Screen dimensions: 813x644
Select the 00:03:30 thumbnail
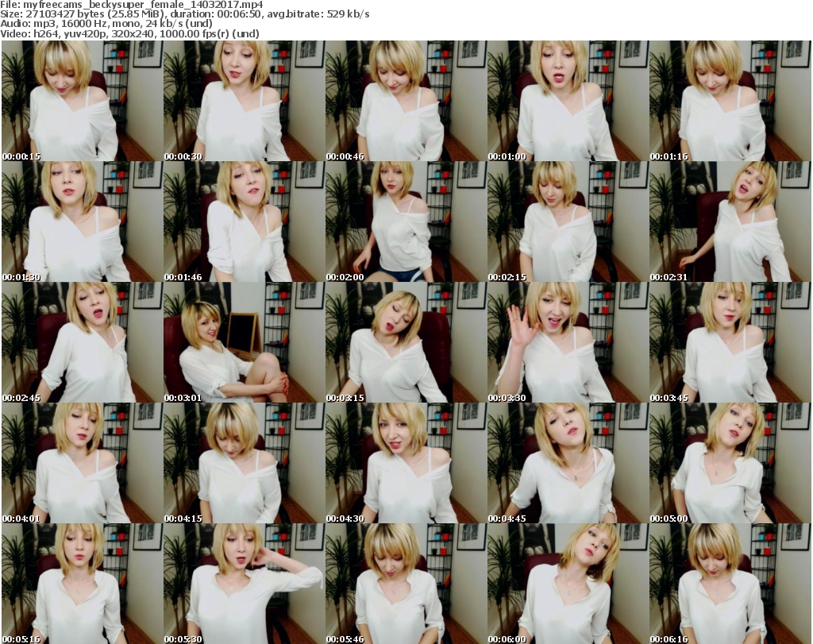[x=567, y=342]
